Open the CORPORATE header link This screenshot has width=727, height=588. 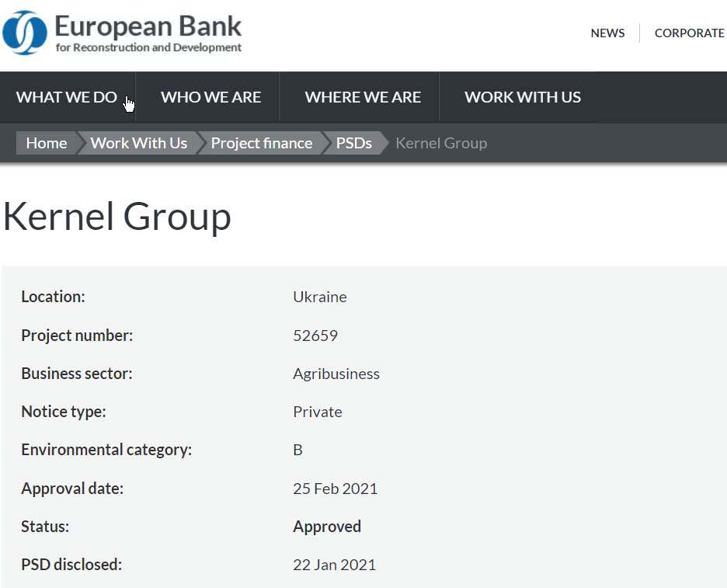point(689,33)
